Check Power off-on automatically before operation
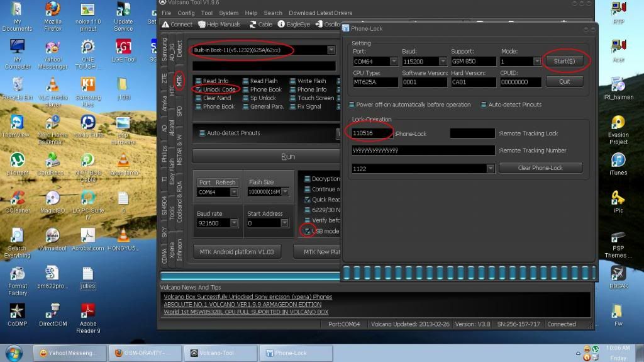644x362 pixels. 352,105
